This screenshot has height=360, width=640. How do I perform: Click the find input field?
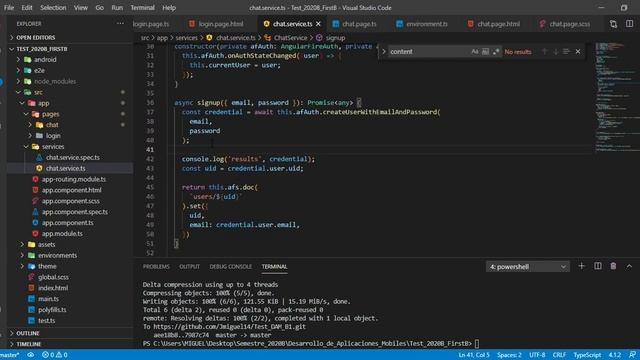point(429,52)
